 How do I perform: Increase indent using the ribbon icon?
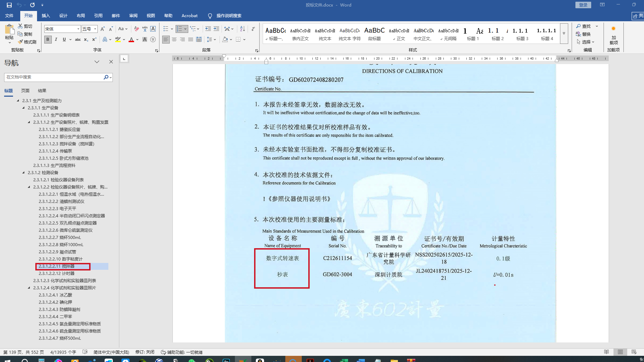click(x=216, y=29)
